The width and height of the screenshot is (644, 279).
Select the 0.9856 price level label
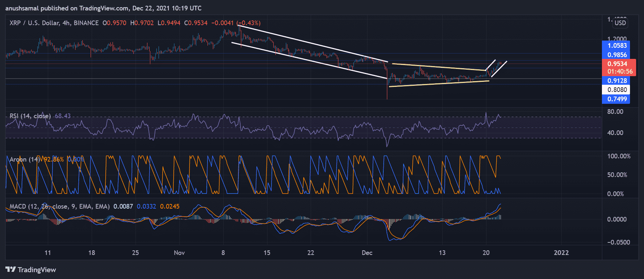617,55
